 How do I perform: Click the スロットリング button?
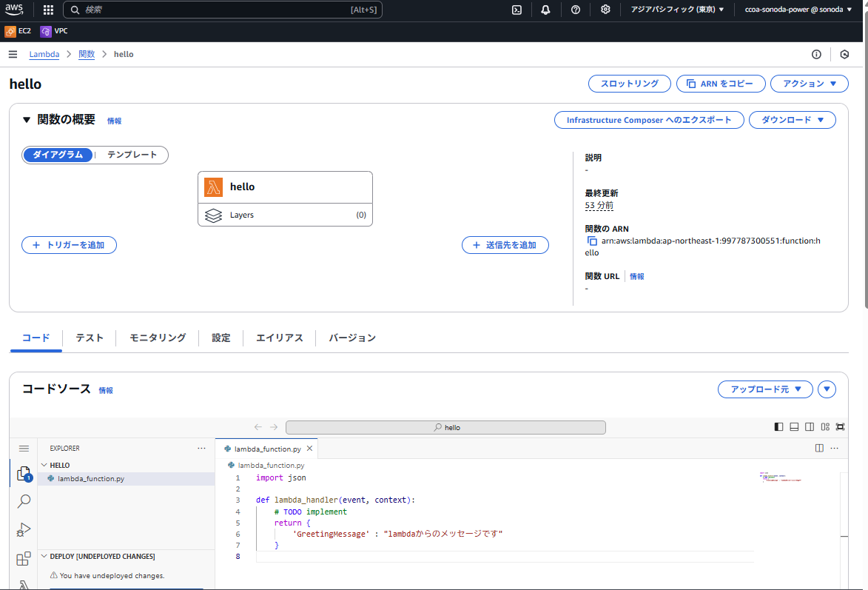tap(629, 84)
